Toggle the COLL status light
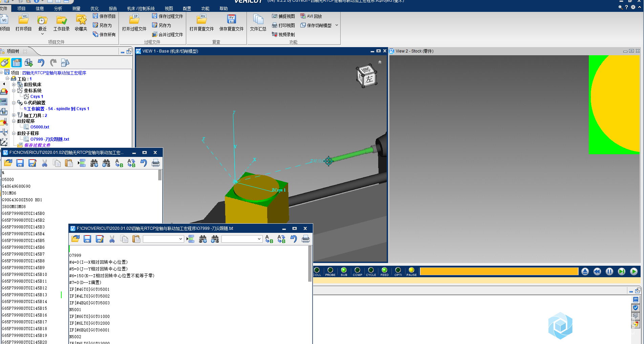644x344 pixels. (x=317, y=271)
